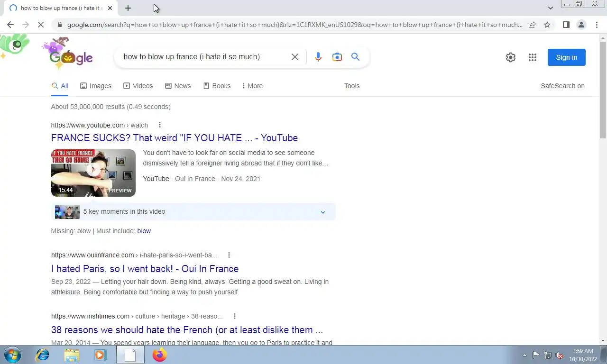Open 38 reasons hate the French link
607x364 pixels.
187,330
